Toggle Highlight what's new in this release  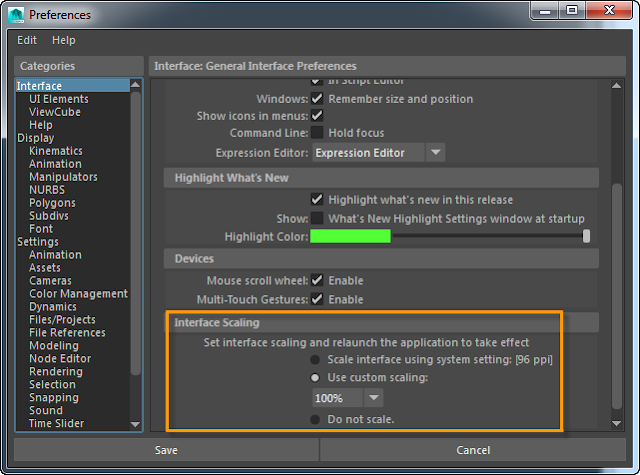tap(317, 200)
